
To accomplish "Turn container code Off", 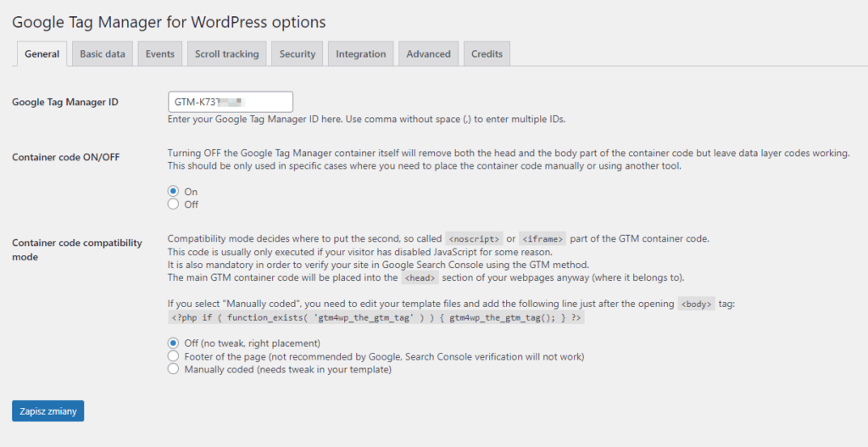I will click(173, 204).
